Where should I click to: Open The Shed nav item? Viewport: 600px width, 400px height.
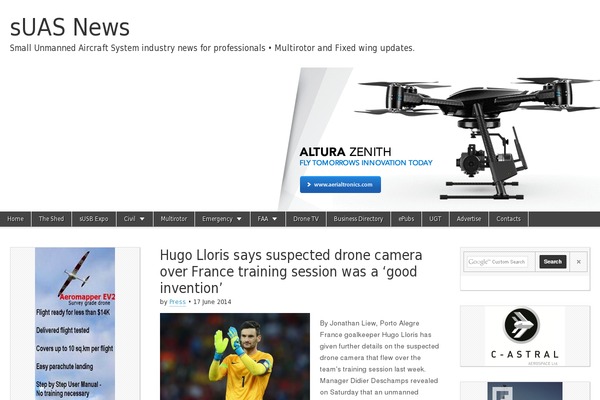pyautogui.click(x=51, y=219)
